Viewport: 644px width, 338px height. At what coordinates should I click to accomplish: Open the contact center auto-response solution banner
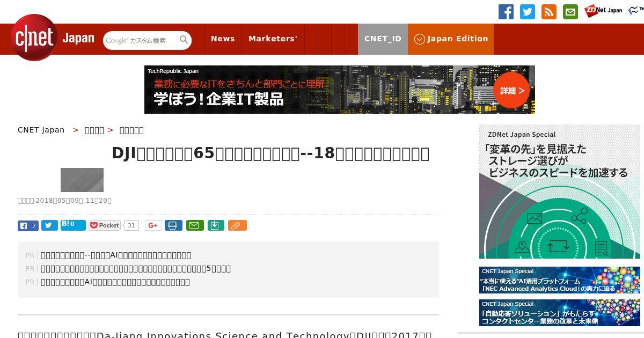click(x=560, y=313)
